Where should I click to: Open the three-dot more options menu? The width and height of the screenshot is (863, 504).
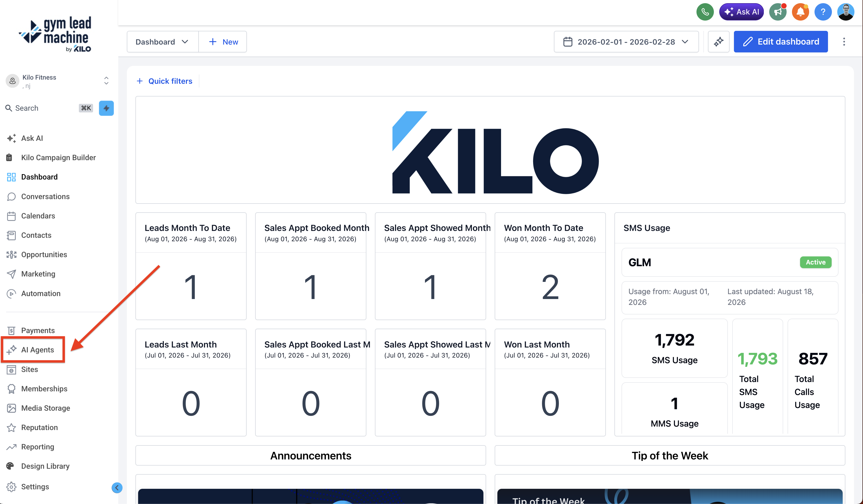tap(844, 42)
